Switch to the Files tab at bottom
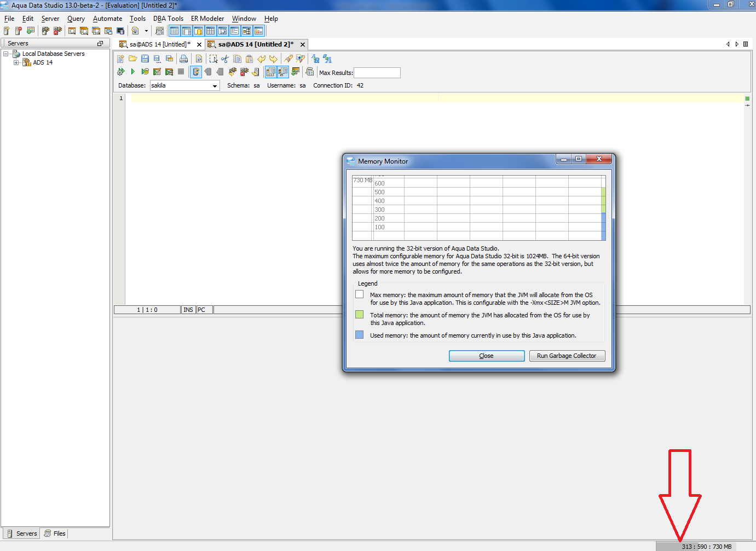 coord(55,533)
